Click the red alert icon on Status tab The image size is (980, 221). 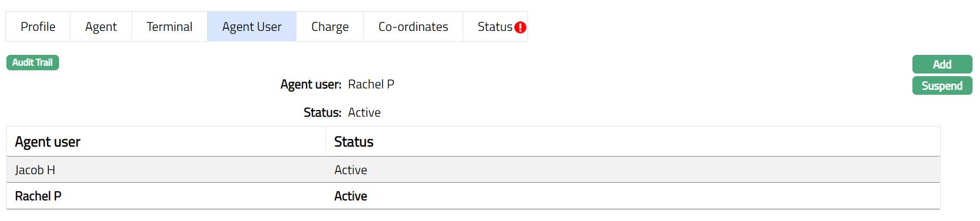521,28
